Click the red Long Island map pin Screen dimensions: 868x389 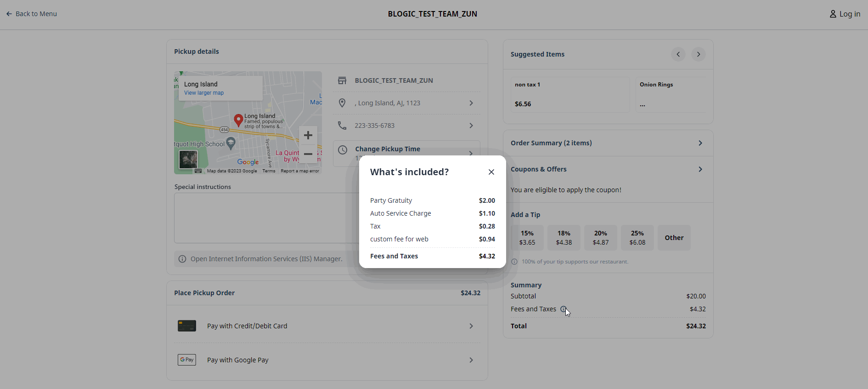(238, 120)
